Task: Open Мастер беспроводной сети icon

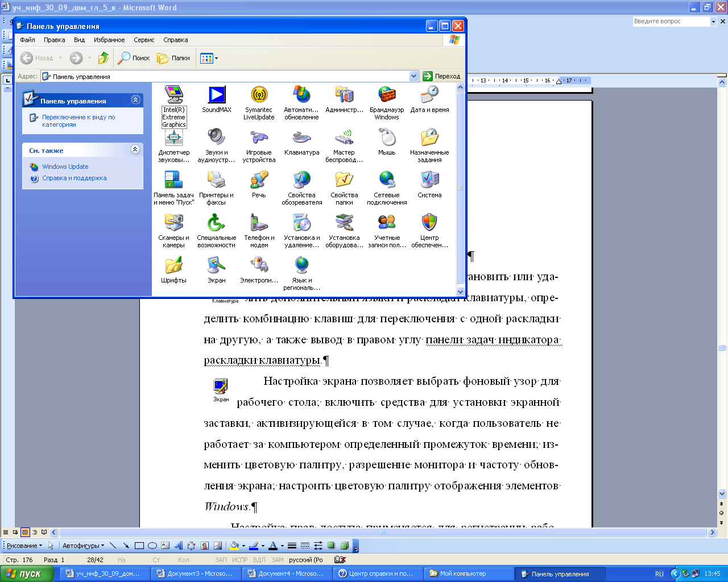Action: pos(344,138)
